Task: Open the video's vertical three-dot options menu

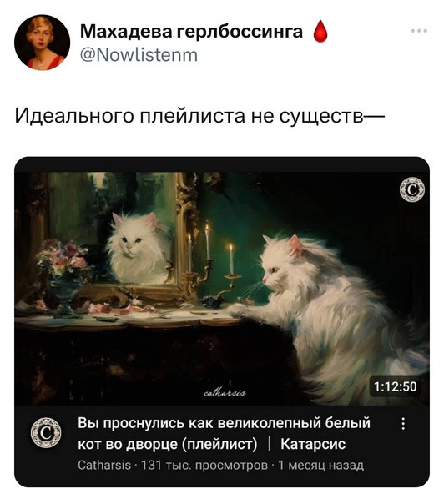Action: point(403,424)
